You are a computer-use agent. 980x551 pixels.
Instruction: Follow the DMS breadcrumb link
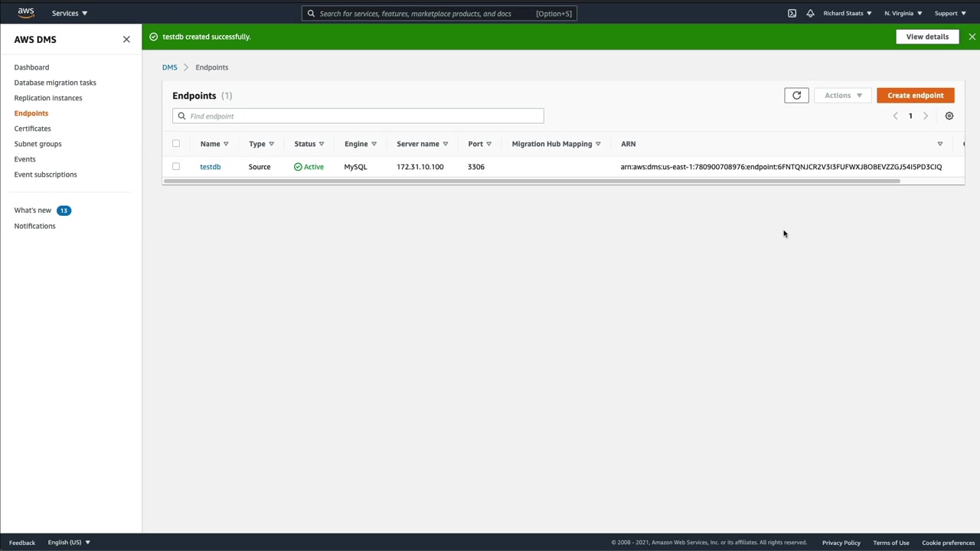(169, 67)
